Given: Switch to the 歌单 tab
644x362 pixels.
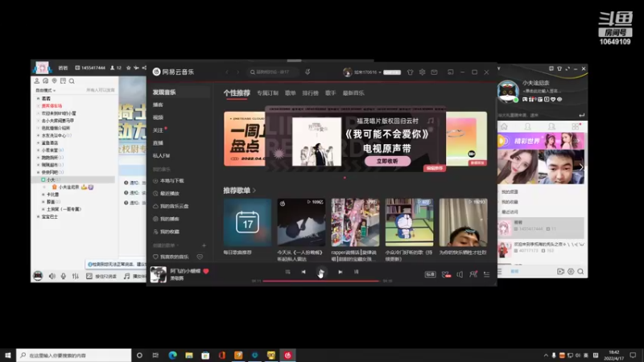Looking at the screenshot, I should click(x=291, y=93).
